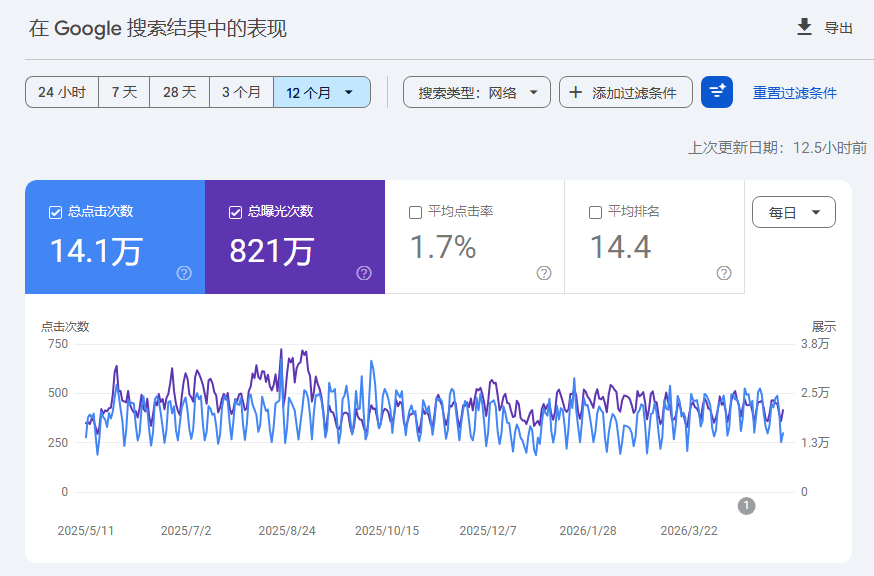Open the 每日 granularity dropdown

click(794, 212)
